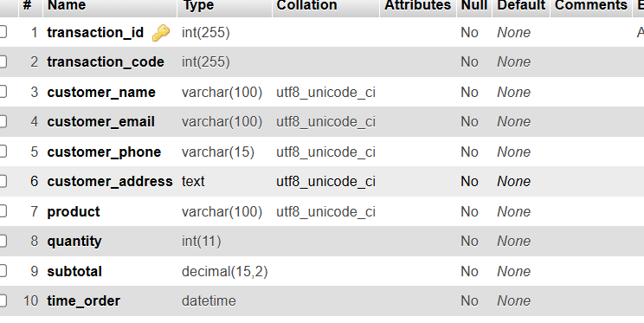Mark the customer_phone row checkbox
The image size is (644, 323).
[3, 152]
